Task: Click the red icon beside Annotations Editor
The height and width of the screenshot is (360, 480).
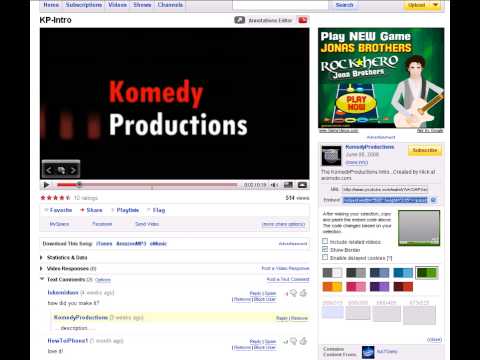Action: 303,20
